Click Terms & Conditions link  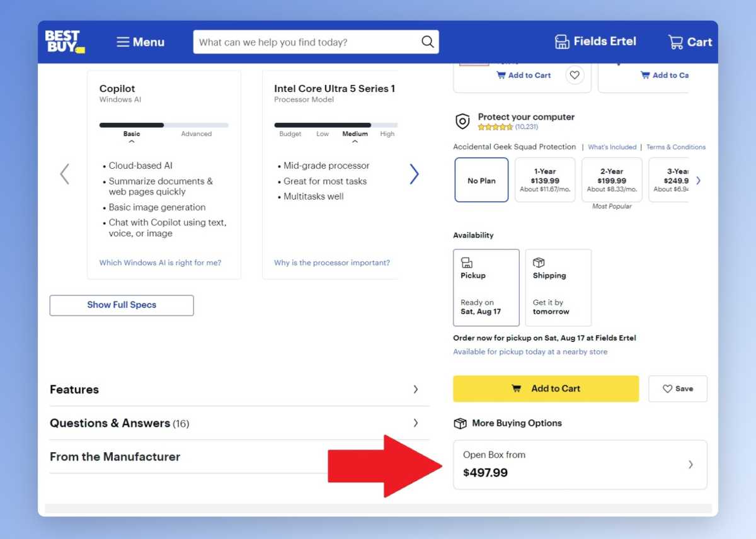coord(676,147)
